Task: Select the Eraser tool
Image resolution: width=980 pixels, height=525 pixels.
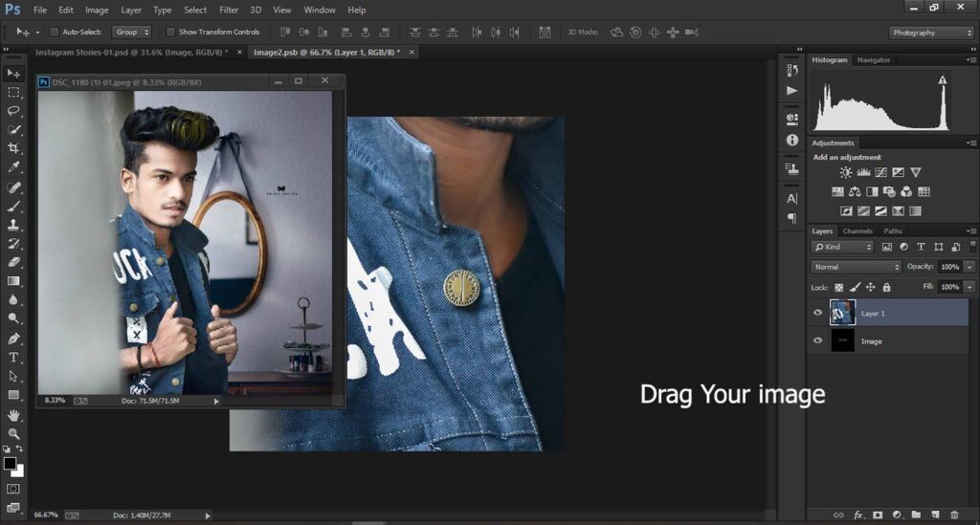Action: click(x=13, y=262)
